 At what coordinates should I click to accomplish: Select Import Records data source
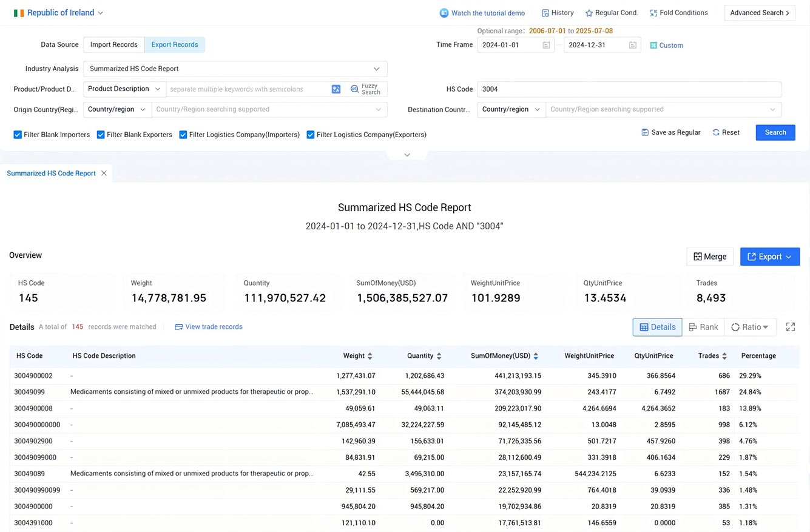[x=114, y=44]
